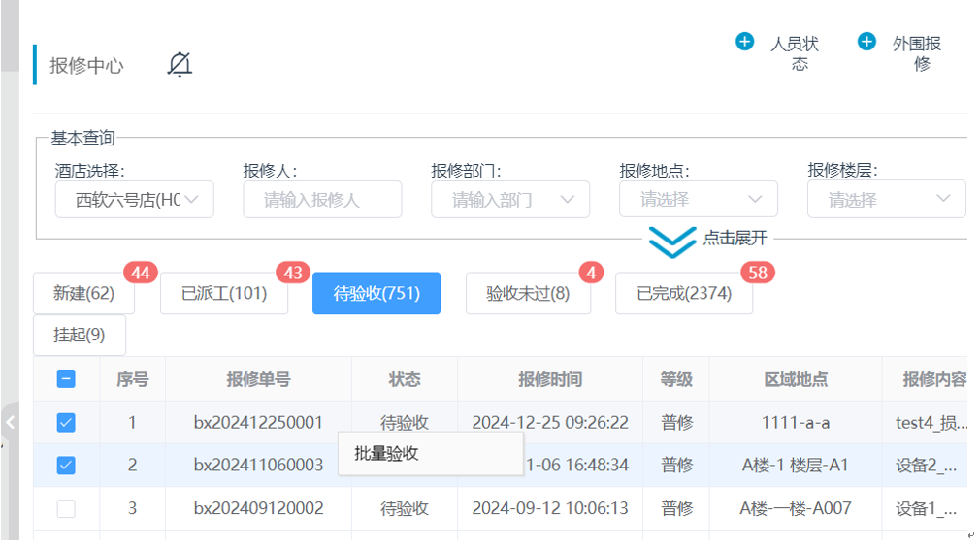
Task: Select 批量验收 from the context menu
Action: (x=387, y=454)
